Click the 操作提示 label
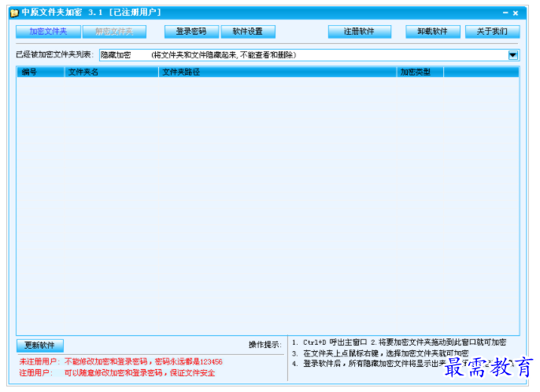Image resolution: width=540 pixels, height=392 pixels. click(x=265, y=345)
